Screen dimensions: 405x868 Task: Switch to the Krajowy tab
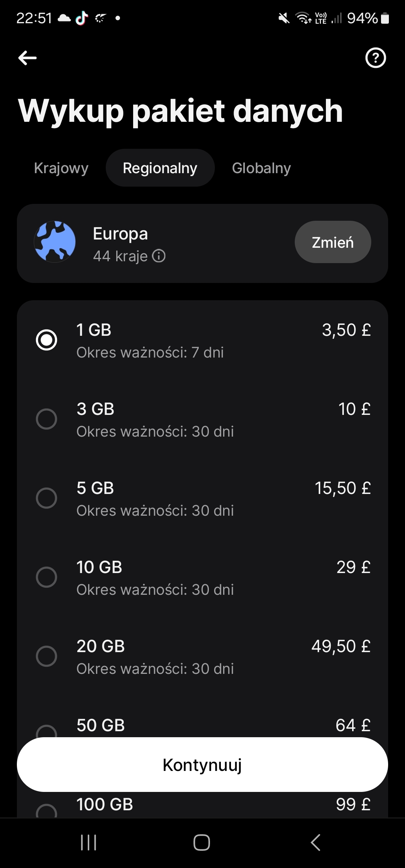pos(61,168)
